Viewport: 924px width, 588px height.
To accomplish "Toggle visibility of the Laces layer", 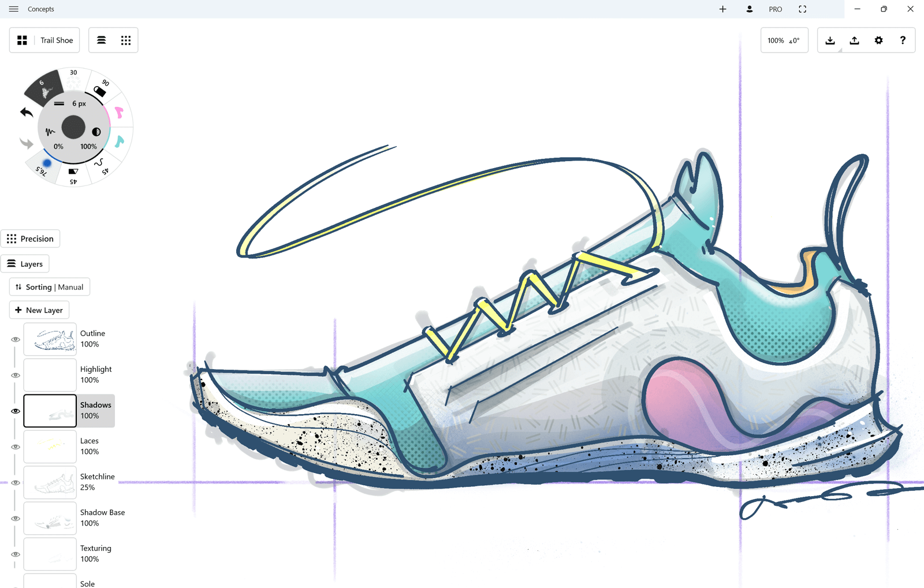I will pyautogui.click(x=16, y=447).
